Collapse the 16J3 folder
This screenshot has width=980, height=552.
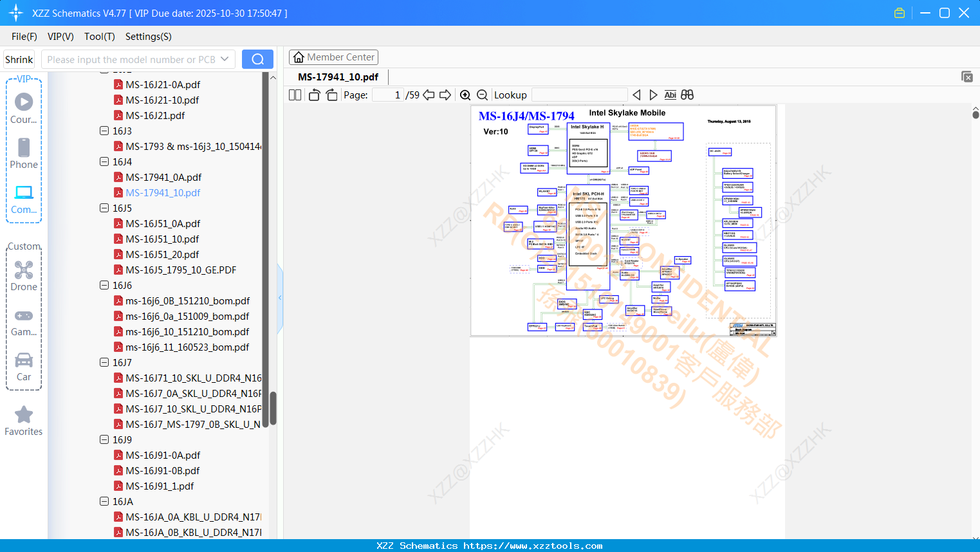click(x=104, y=131)
